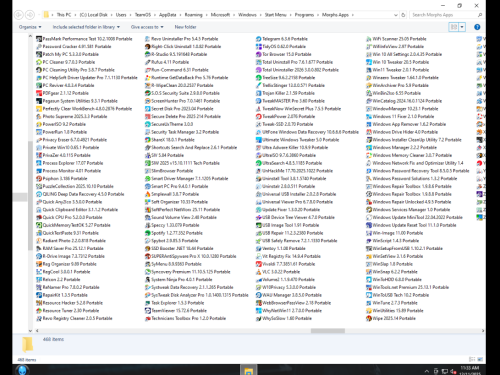Image resolution: width=500 pixels, height=375 pixels.
Task: Click the Rufus 4.11 Portable icon
Action: point(148,62)
